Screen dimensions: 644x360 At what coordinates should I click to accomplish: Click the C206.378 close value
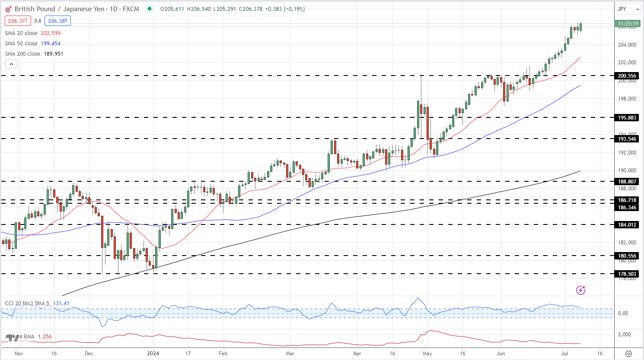250,9
